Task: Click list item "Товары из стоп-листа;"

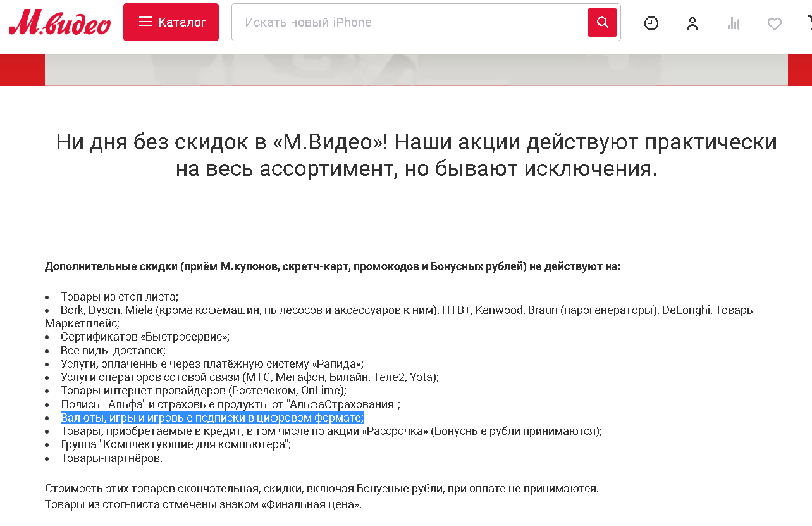Action: click(x=120, y=296)
